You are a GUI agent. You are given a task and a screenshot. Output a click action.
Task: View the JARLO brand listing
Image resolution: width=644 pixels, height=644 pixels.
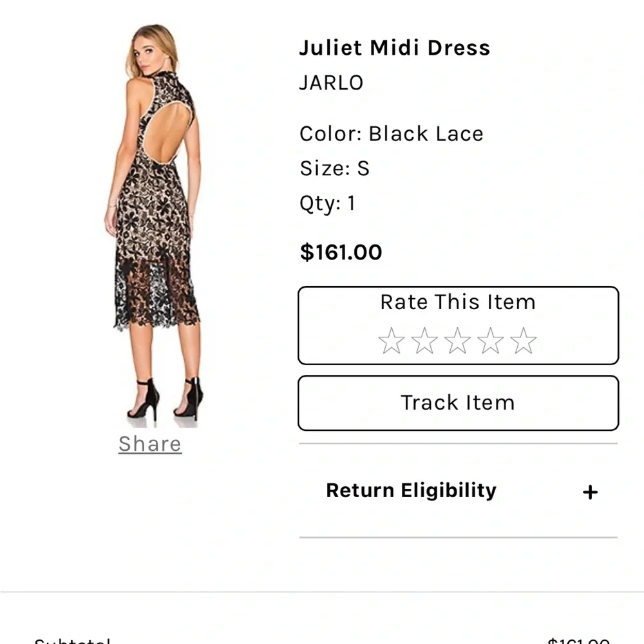click(x=332, y=82)
